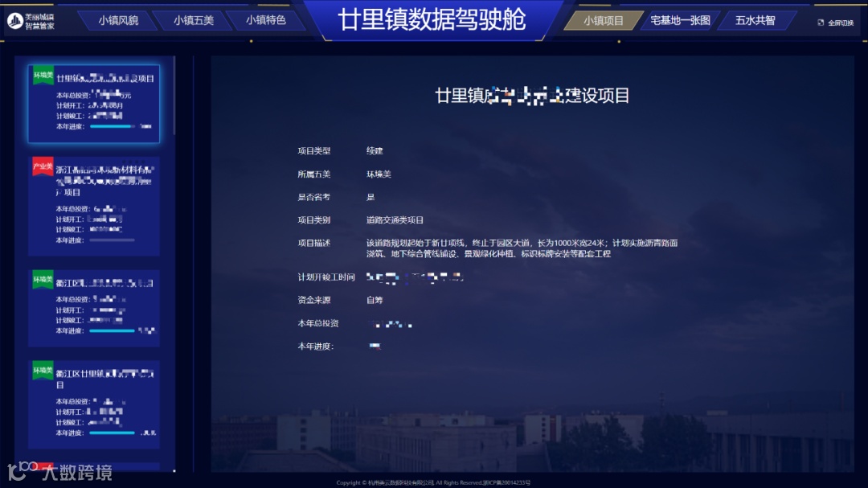Click the 计划开竣工时间 label
Image resolution: width=868 pixels, height=488 pixels.
pyautogui.click(x=326, y=277)
